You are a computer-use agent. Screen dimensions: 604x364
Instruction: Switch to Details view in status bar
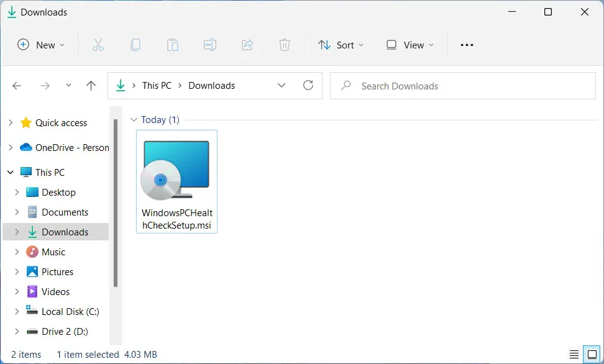pos(574,354)
